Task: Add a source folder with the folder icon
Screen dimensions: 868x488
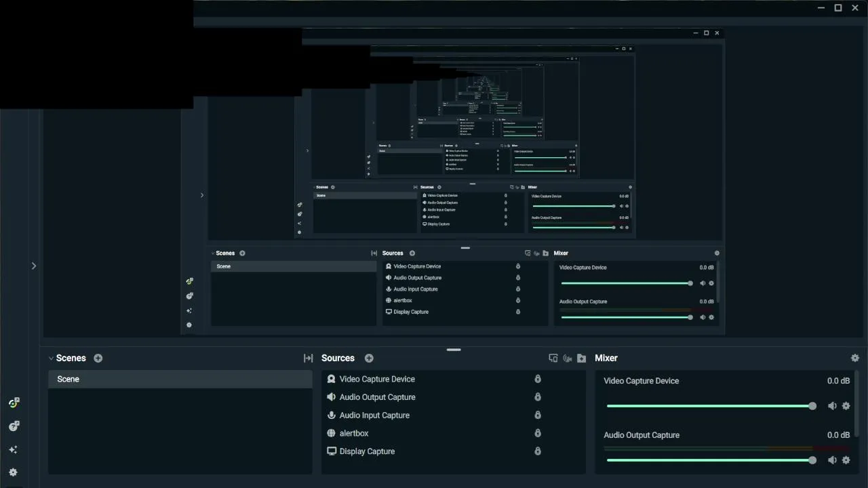Action: [x=582, y=358]
